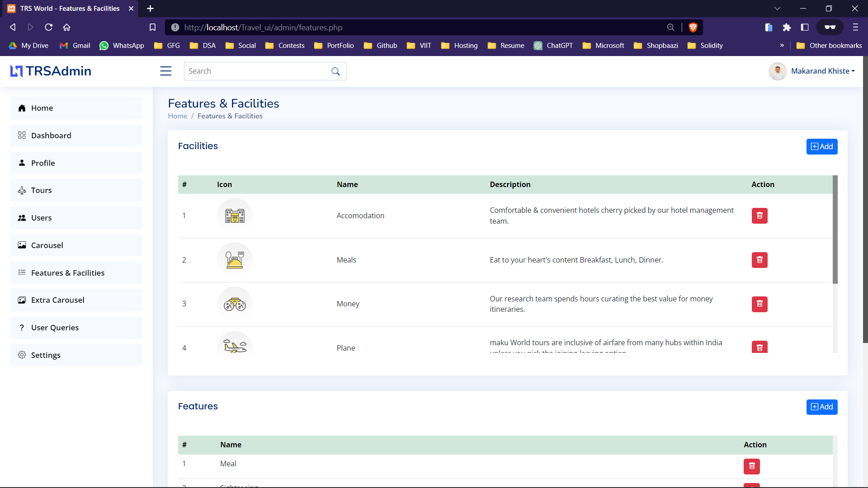Screen dimensions: 868x488
Task: Open the Brave Shields icon in address bar
Action: 693,28
